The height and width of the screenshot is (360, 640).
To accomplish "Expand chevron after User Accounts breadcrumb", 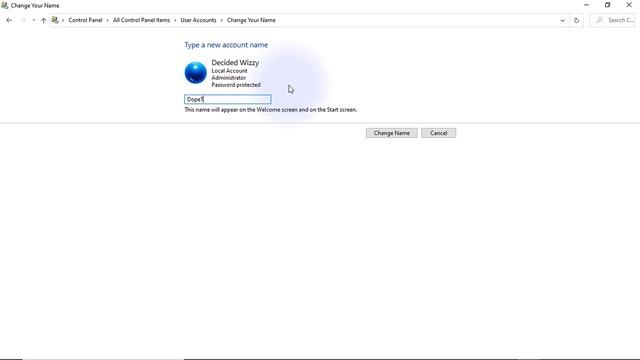I will (x=222, y=20).
